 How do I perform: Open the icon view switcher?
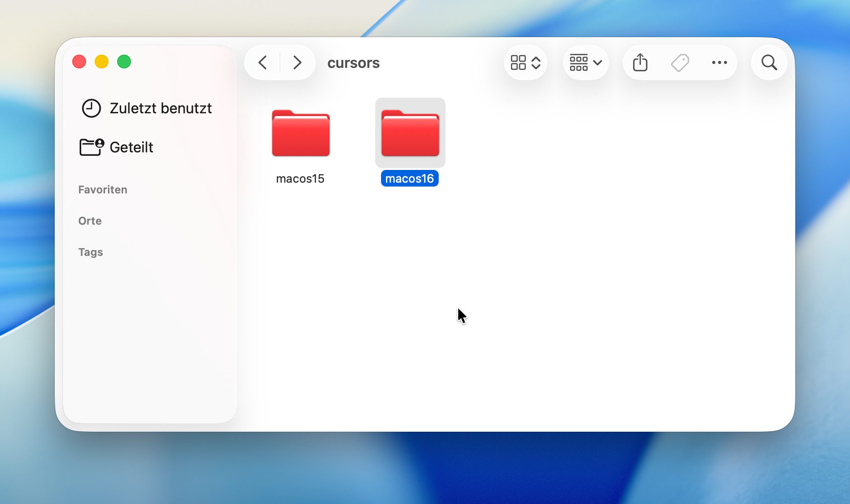click(x=525, y=63)
